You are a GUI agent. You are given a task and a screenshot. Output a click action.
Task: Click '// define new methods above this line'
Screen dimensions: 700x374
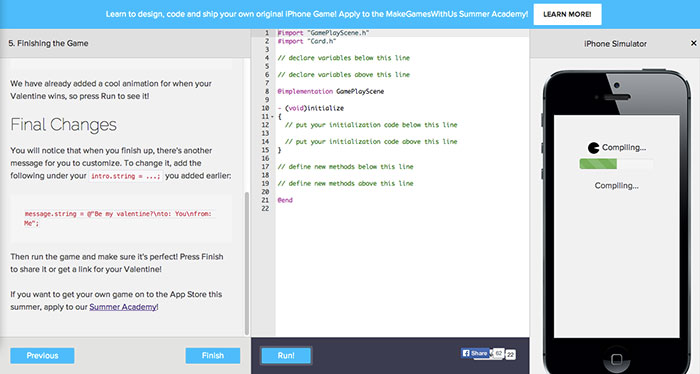346,183
